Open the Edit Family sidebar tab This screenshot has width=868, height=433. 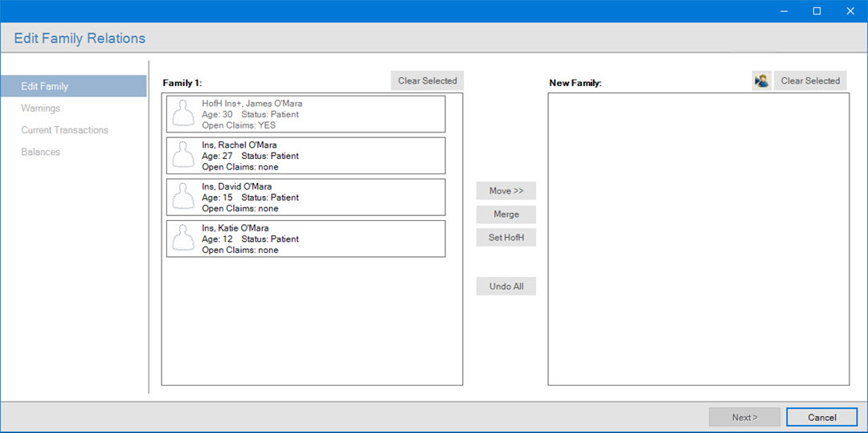(74, 86)
